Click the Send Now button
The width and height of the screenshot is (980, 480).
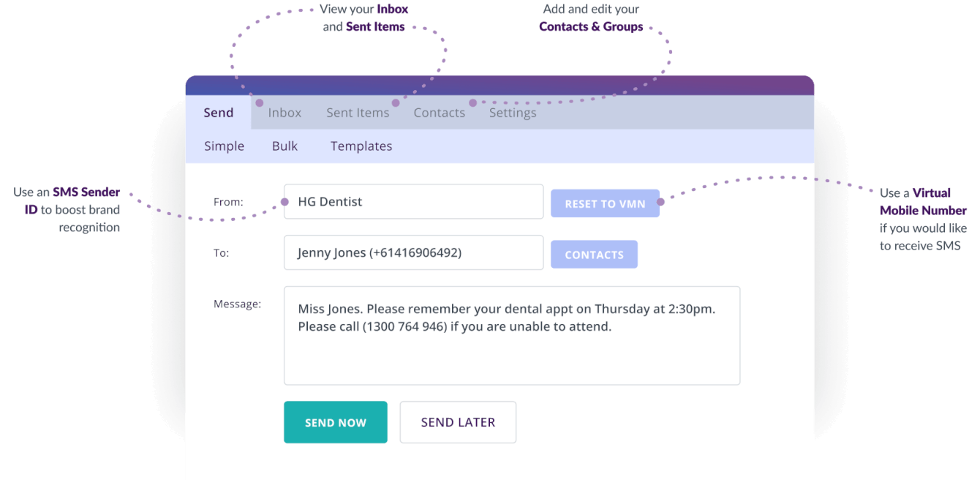[336, 422]
